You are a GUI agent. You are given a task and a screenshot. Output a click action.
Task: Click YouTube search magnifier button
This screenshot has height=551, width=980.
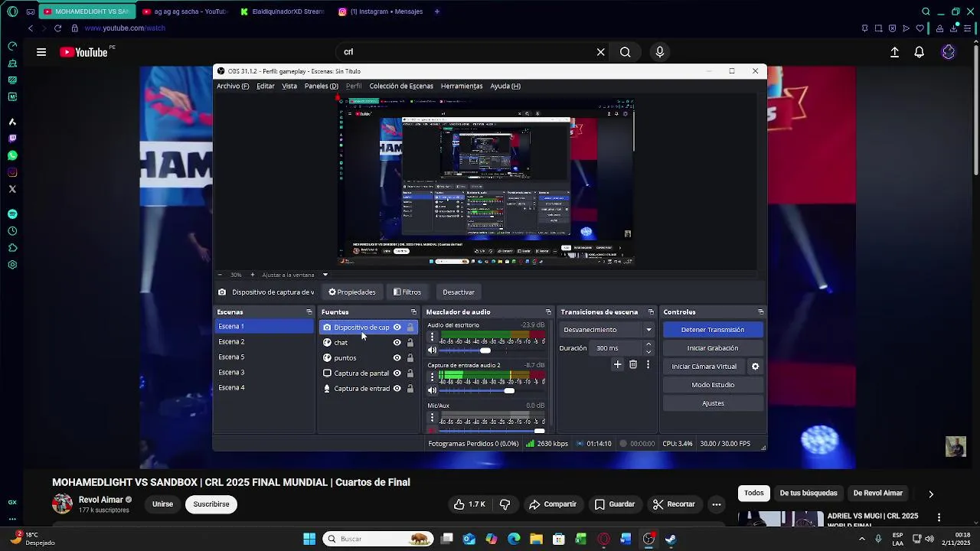coord(626,52)
